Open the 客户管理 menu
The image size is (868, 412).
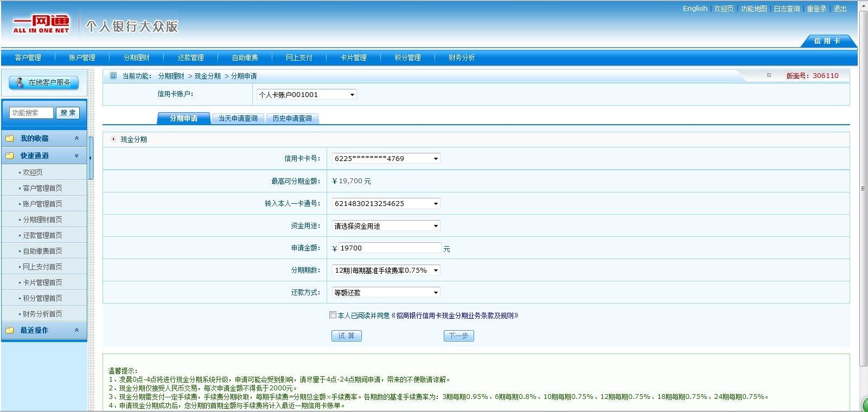(x=28, y=57)
